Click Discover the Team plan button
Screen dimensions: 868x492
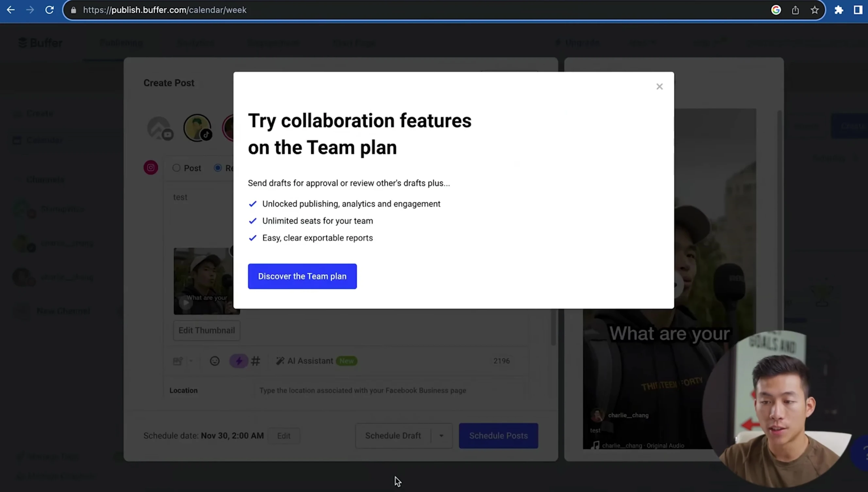click(302, 276)
